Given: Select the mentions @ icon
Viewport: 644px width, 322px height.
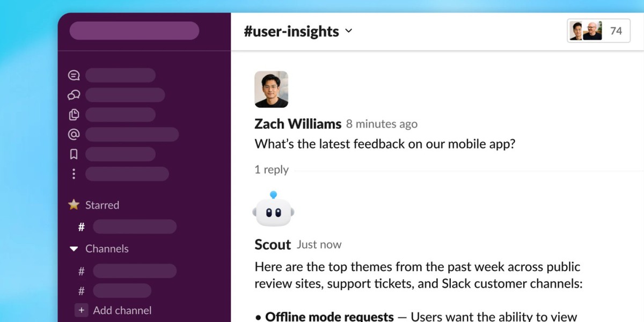Looking at the screenshot, I should (x=74, y=134).
